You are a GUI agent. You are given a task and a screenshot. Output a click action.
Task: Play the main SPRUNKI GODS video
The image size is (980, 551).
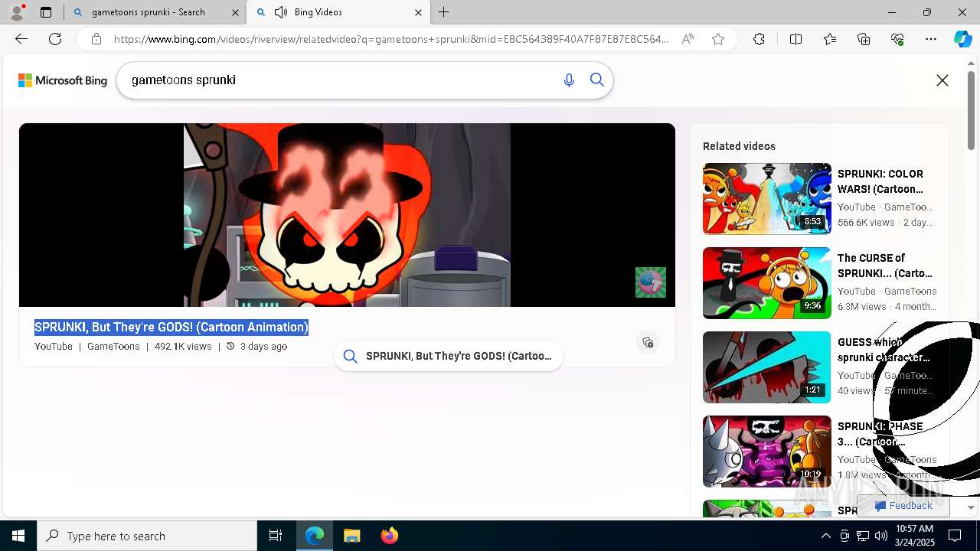click(347, 215)
